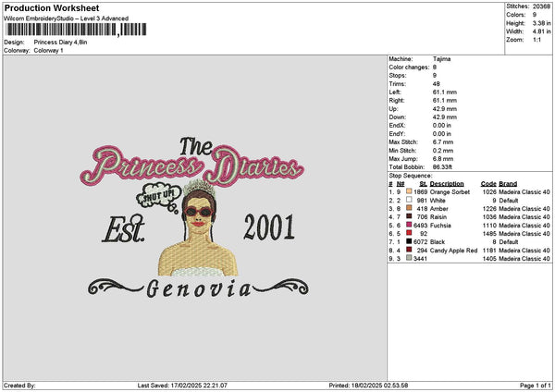Image resolution: width=555 pixels, height=392 pixels.
Task: Select the Fuchsia color swatch
Action: (408, 225)
